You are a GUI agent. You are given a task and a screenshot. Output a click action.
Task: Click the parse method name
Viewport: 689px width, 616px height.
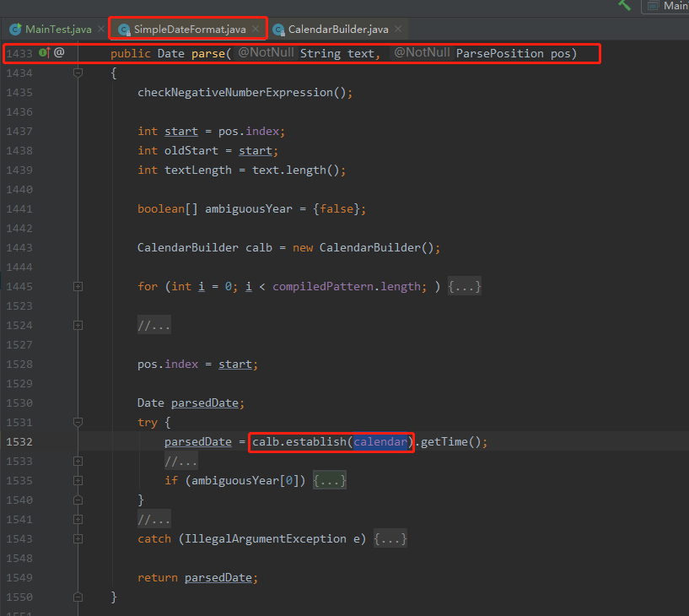pos(207,54)
